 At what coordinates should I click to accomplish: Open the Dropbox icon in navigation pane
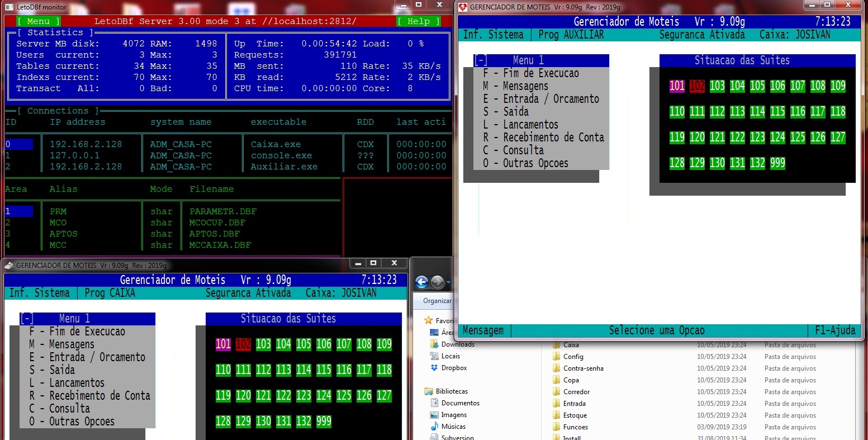pyautogui.click(x=434, y=368)
